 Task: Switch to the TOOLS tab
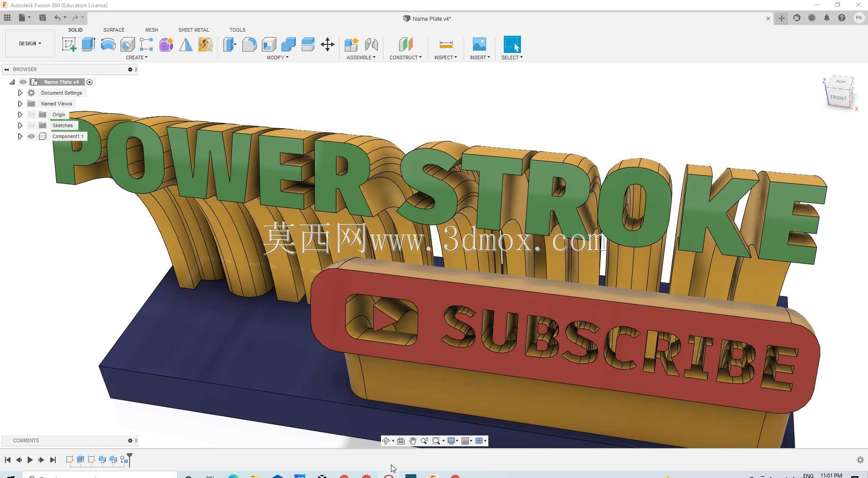pos(237,30)
